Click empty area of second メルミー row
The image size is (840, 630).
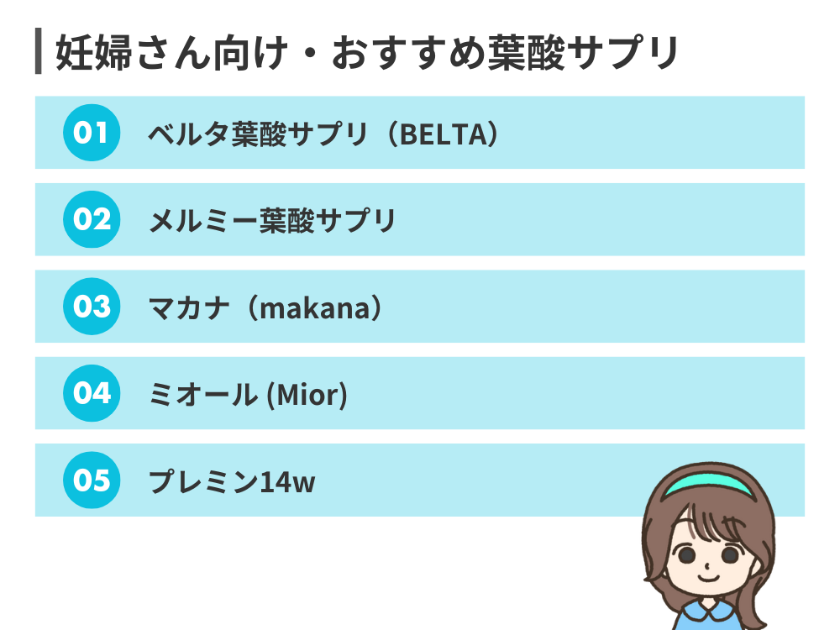tap(600, 219)
